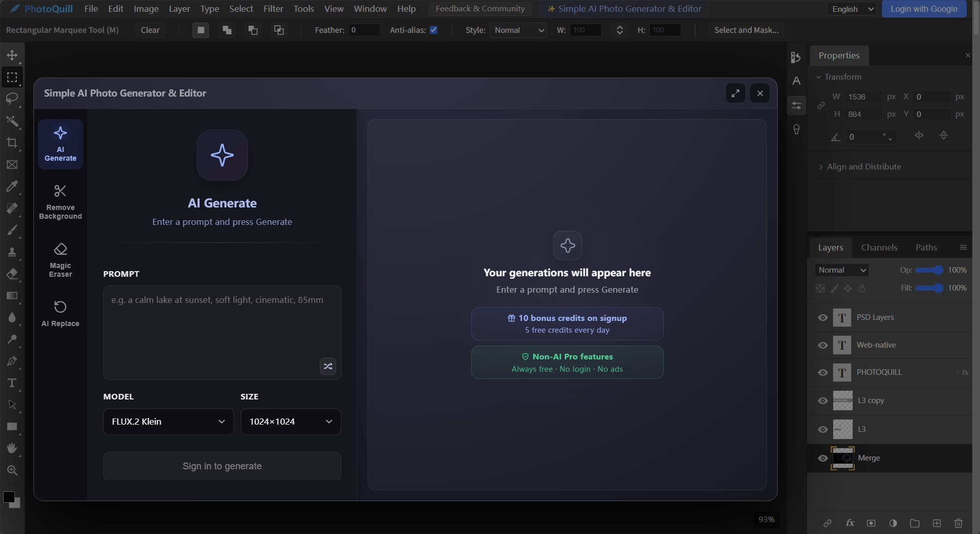Open the Window menu
The width and height of the screenshot is (980, 534).
[370, 9]
